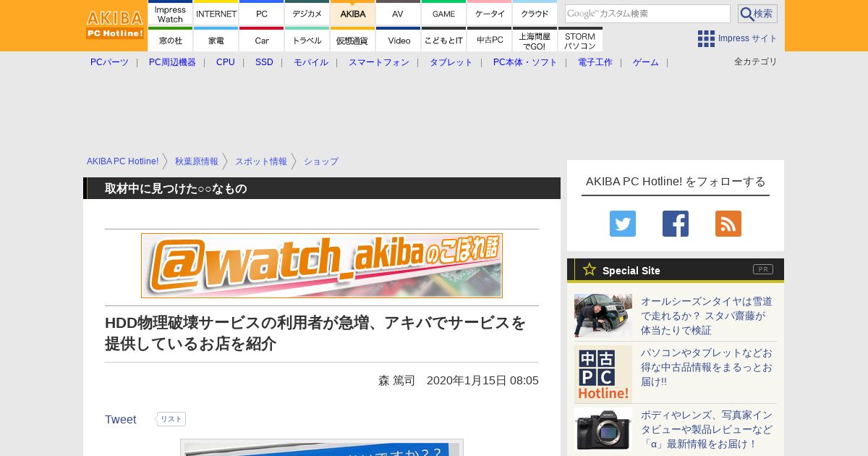Click the Special Site star icon
The height and width of the screenshot is (456, 868).
pos(590,269)
